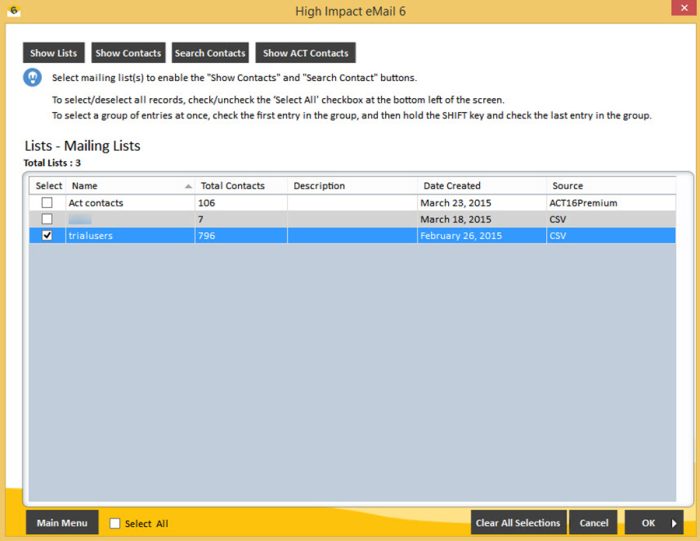Sort by Date Created column header

click(482, 186)
